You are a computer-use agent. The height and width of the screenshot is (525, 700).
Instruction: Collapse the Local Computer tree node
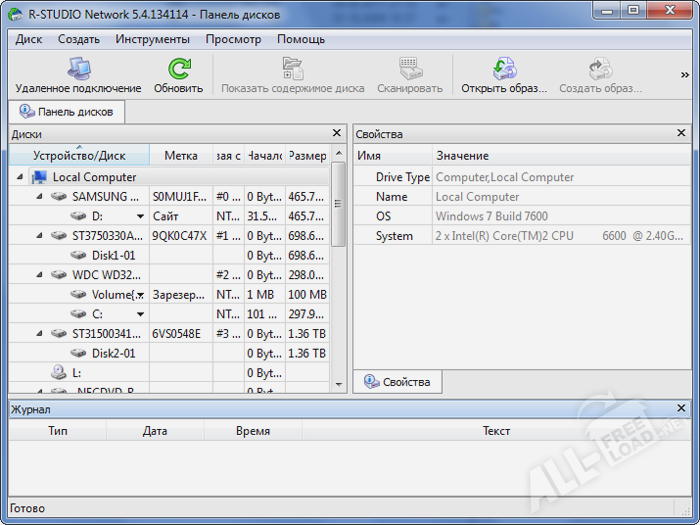[20, 177]
